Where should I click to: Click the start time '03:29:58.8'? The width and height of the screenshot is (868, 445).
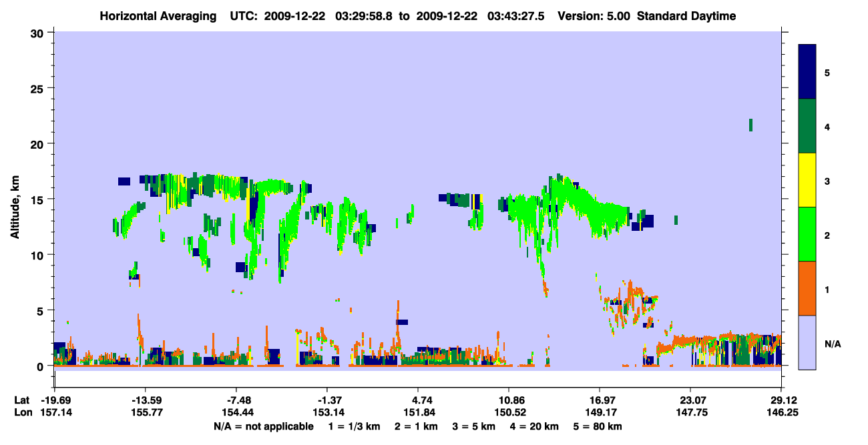coord(364,16)
